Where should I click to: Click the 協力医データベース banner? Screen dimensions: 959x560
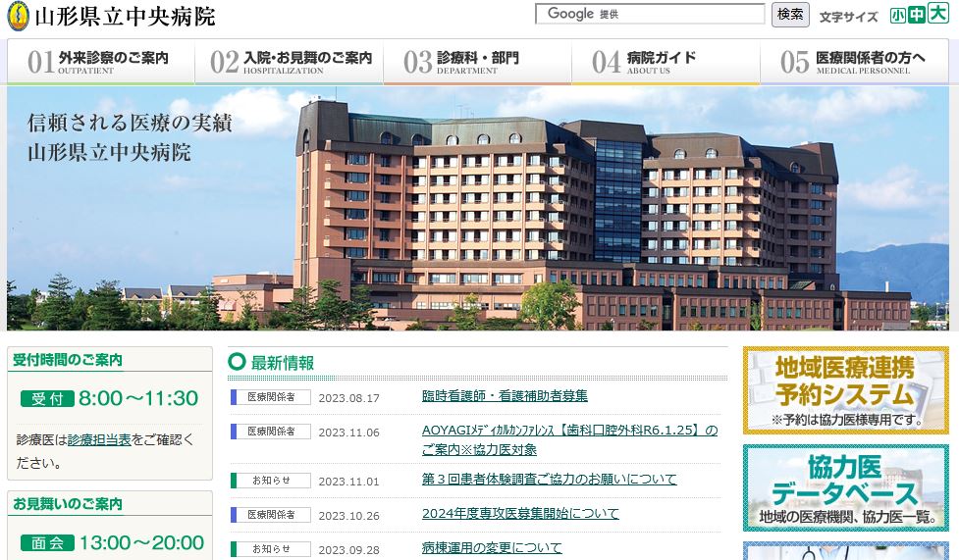[845, 487]
